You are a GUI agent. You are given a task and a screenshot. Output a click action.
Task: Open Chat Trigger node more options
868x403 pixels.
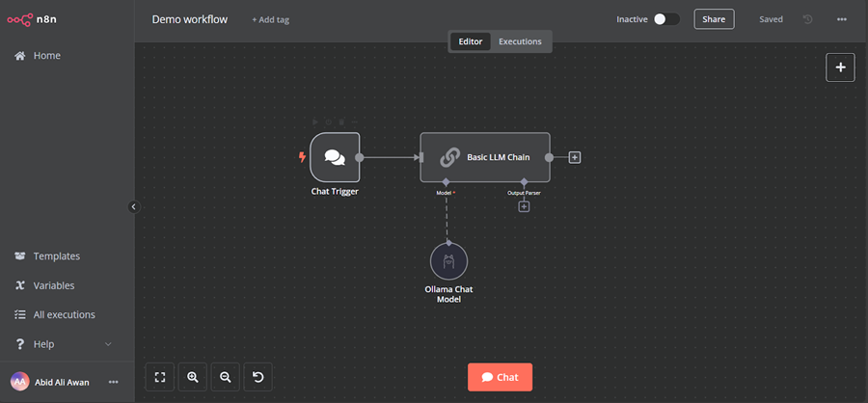click(x=355, y=121)
